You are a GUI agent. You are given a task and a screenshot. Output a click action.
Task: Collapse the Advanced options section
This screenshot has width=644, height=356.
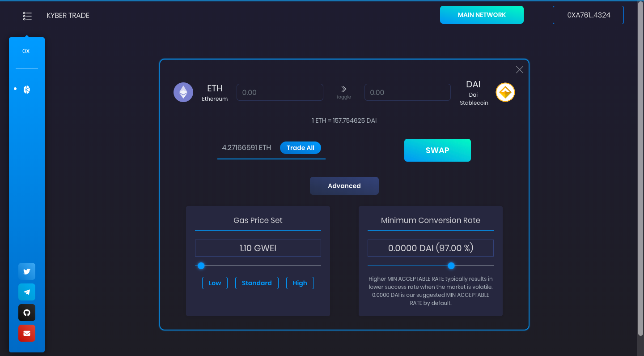click(x=344, y=186)
